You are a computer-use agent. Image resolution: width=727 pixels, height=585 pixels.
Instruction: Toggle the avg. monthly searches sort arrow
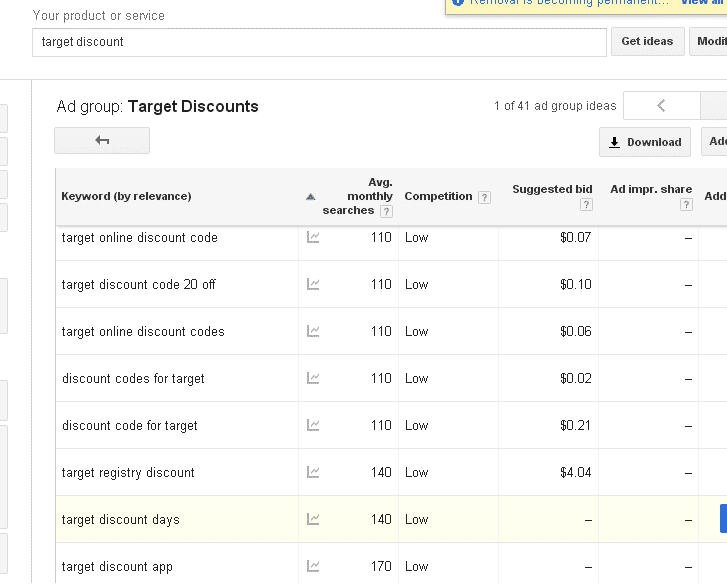pyautogui.click(x=311, y=197)
